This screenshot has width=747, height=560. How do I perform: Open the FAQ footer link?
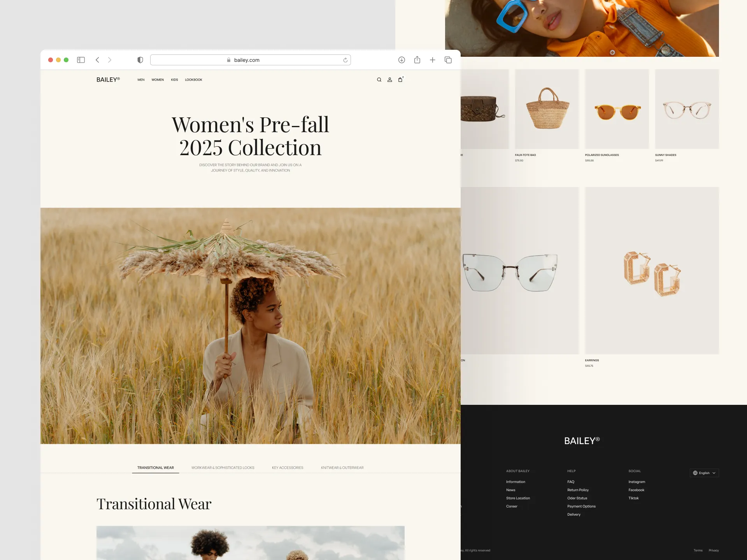[571, 482]
